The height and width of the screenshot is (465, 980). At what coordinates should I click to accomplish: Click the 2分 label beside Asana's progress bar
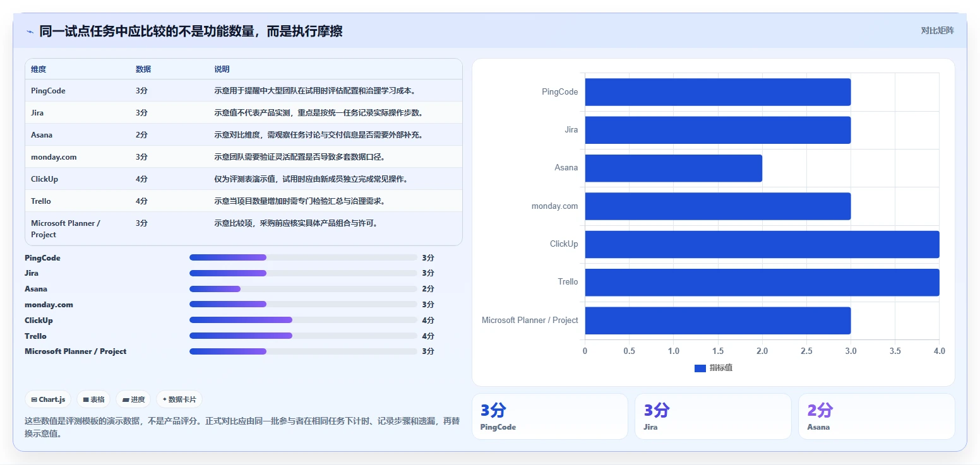point(428,289)
